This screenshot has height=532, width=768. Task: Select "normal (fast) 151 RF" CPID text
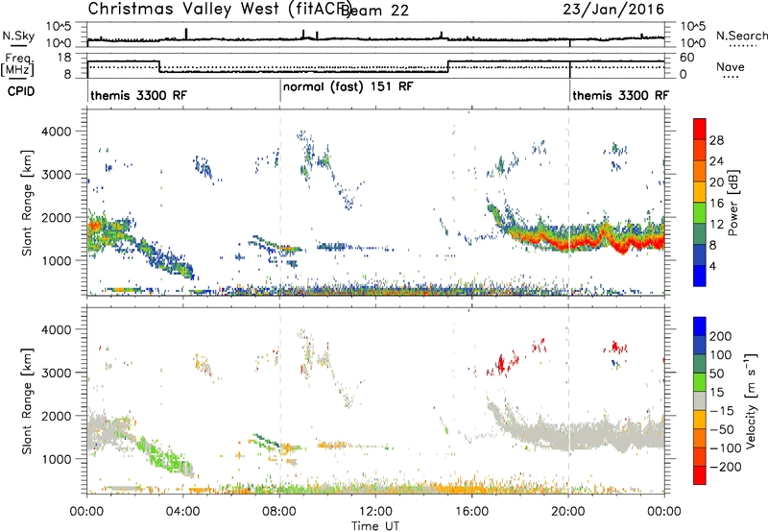click(x=348, y=86)
